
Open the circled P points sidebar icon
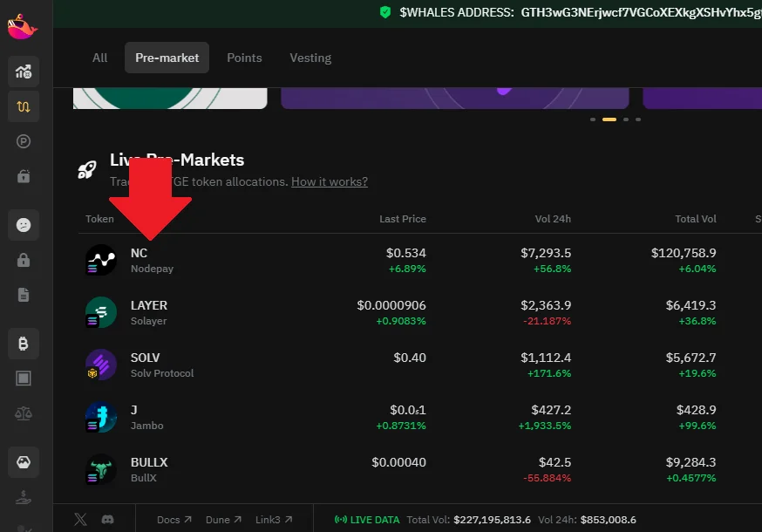[24, 141]
